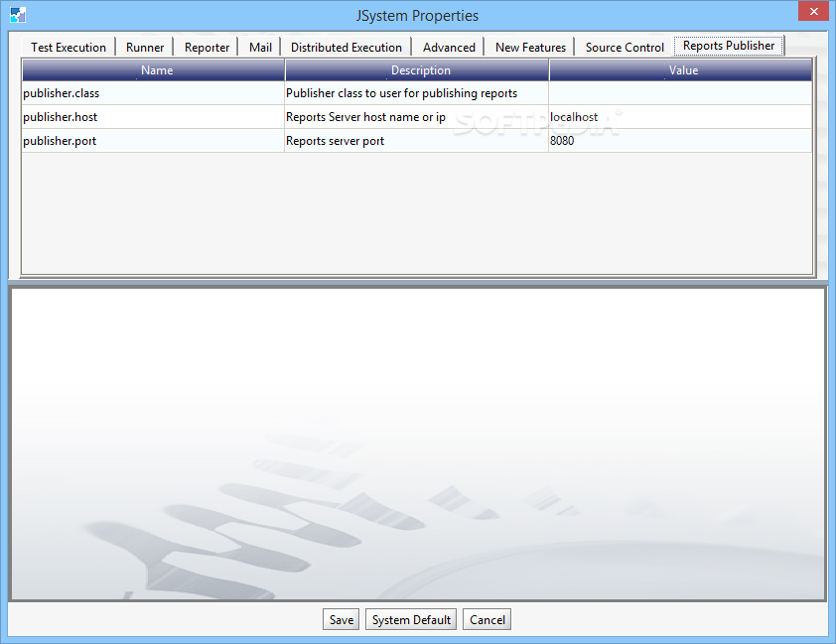This screenshot has width=836, height=644.
Task: Select the Source Control tab
Action: (625, 48)
